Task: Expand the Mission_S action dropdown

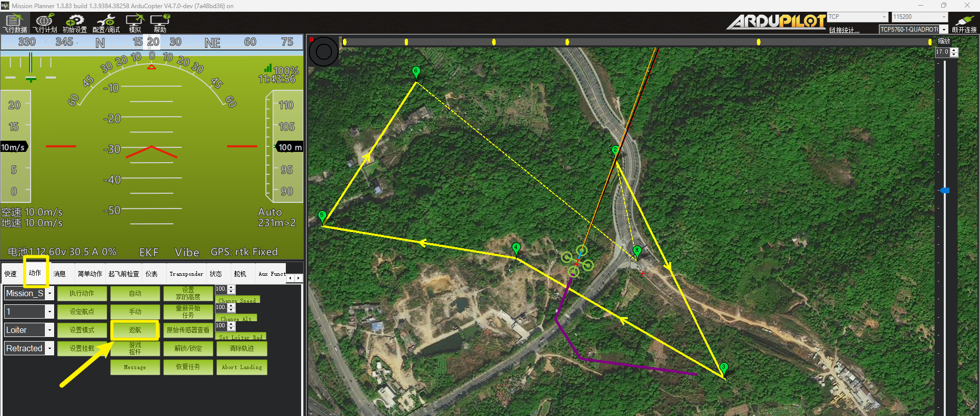Action: [50, 294]
